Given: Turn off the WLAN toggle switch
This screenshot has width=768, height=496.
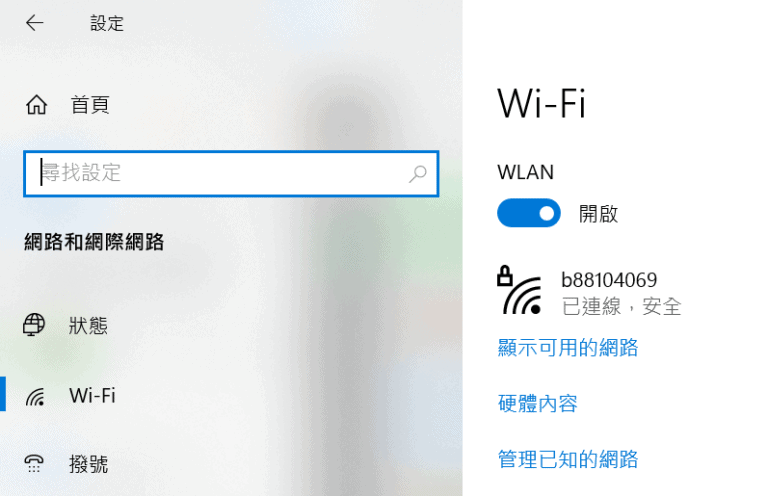Looking at the screenshot, I should click(x=528, y=213).
